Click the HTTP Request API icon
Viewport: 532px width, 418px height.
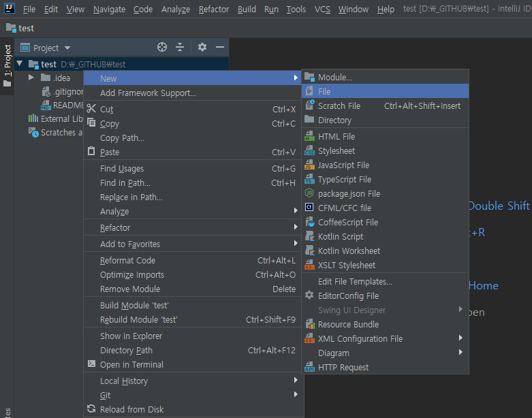coord(309,367)
